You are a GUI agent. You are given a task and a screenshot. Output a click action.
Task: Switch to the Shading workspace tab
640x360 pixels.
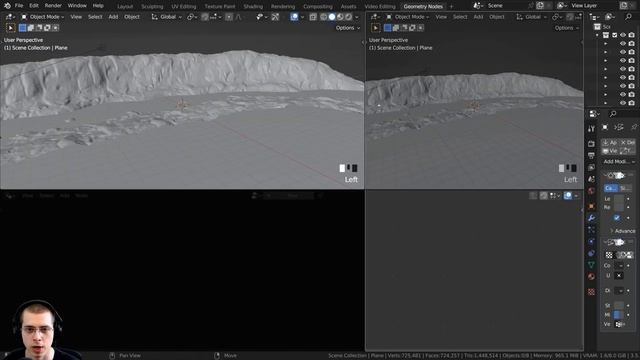[x=253, y=7]
